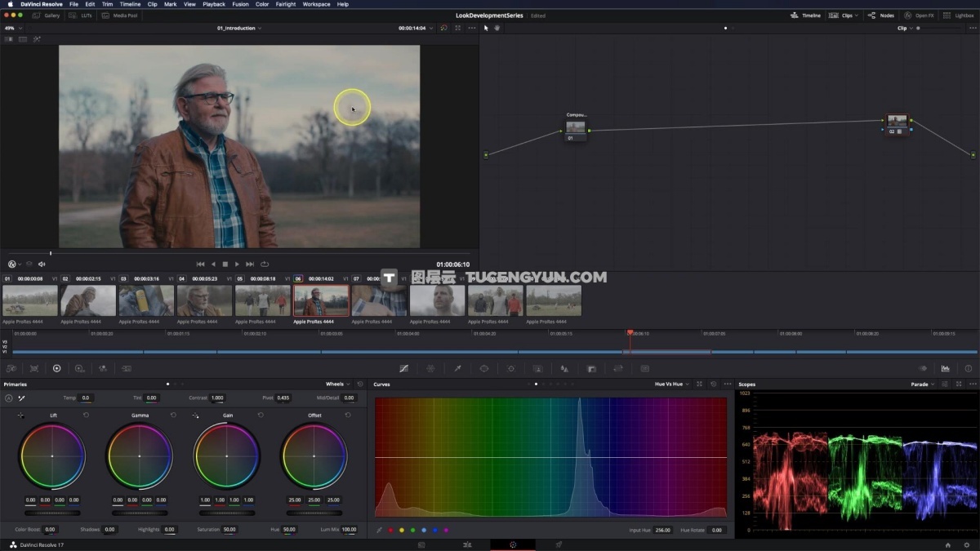This screenshot has height=551, width=980.
Task: Open the Sizing palette icon
Action: point(618,368)
